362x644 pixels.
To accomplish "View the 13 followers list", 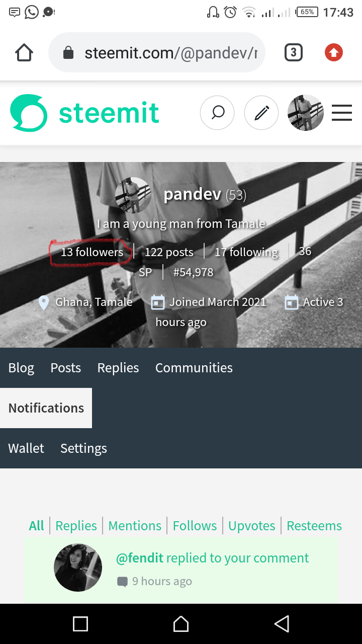I will [x=92, y=252].
